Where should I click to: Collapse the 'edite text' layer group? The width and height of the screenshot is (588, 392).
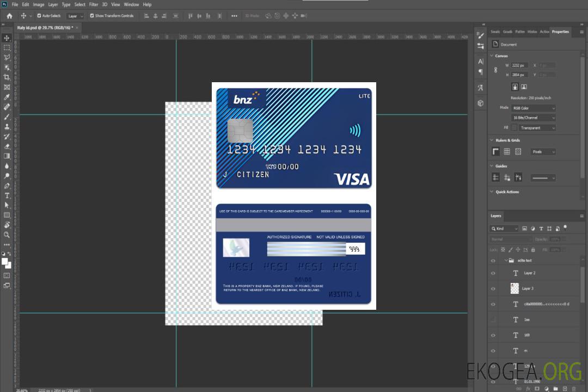point(506,260)
